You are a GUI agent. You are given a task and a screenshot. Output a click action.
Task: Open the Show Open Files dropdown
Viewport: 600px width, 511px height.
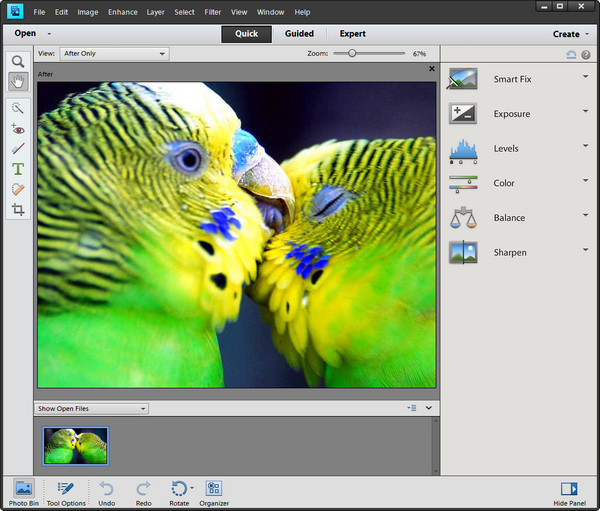(x=92, y=408)
